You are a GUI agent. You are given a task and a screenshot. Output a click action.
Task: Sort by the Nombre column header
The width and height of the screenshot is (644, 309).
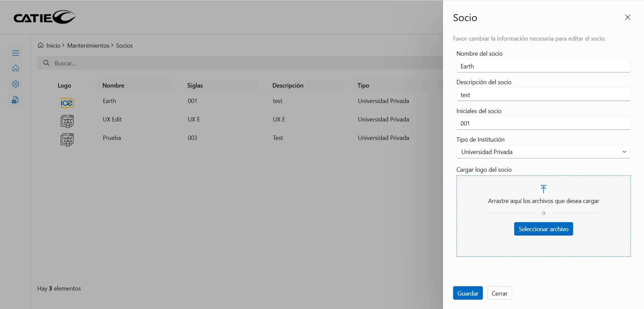(x=113, y=86)
